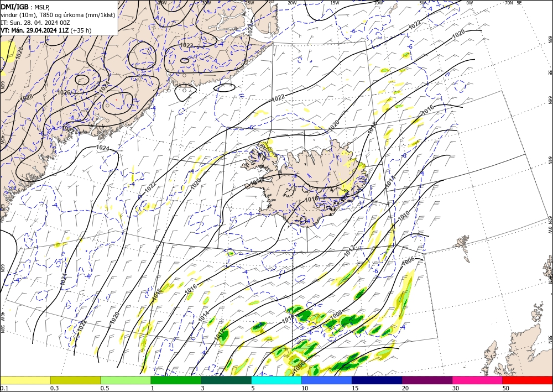Click the '3' legend scale value
This screenshot has width=553, height=392.
(x=203, y=388)
